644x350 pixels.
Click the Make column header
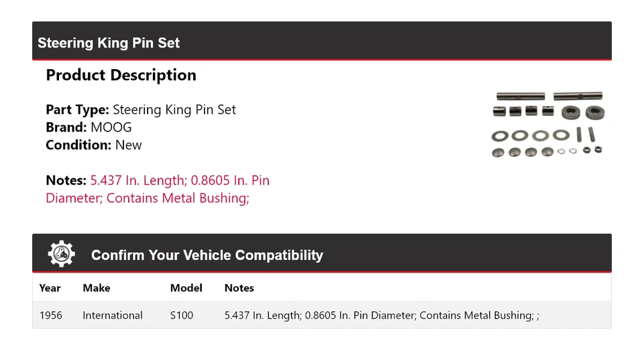pyautogui.click(x=96, y=288)
